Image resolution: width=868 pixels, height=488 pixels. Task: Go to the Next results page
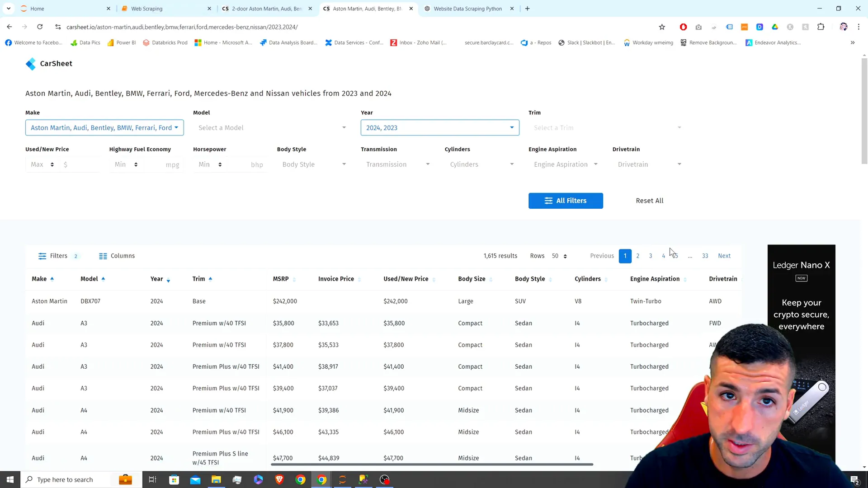tap(724, 256)
